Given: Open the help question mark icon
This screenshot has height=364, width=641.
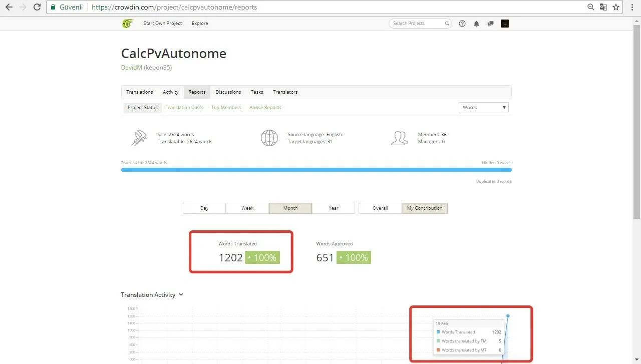Looking at the screenshot, I should coord(462,24).
